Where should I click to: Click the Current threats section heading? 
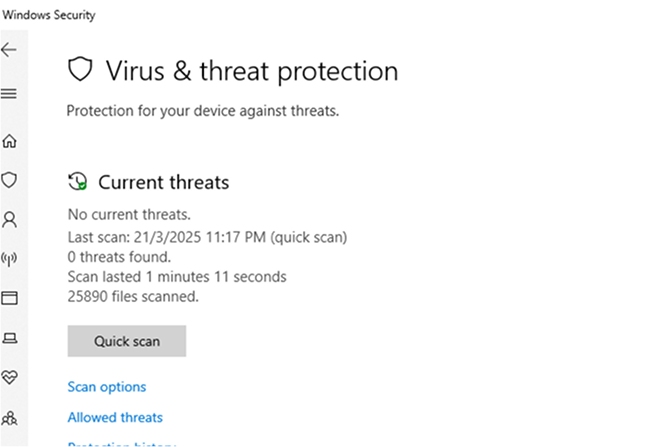tap(164, 183)
